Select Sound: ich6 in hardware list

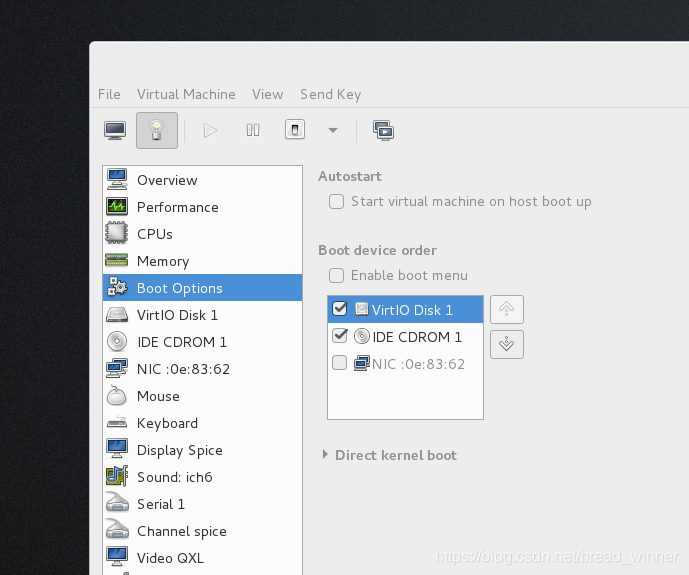point(203,477)
